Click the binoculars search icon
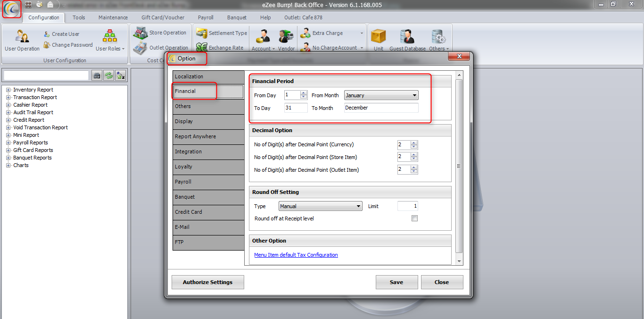Screen dimensions: 644x319 97,76
